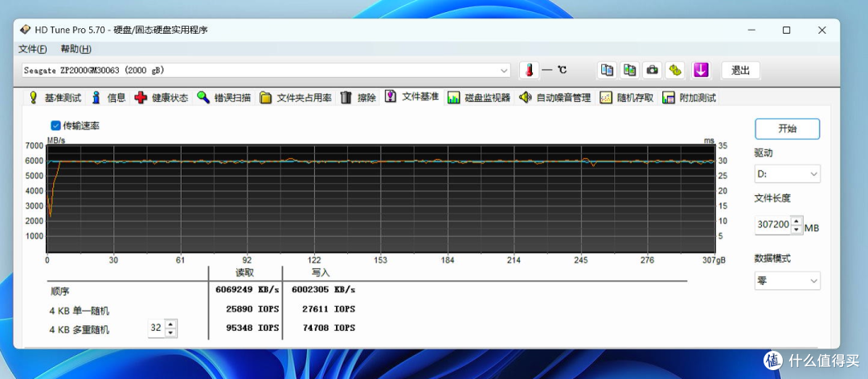The width and height of the screenshot is (868, 379).
Task: Switch to the 擦除 tab
Action: [358, 98]
